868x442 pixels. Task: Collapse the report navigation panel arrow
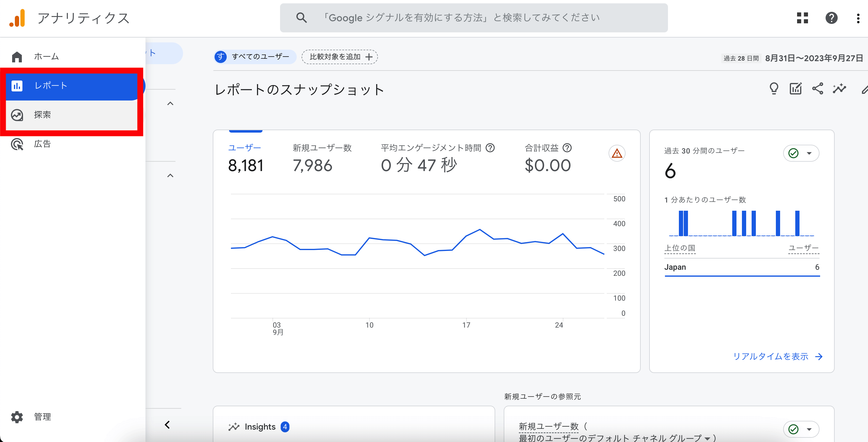point(168,425)
